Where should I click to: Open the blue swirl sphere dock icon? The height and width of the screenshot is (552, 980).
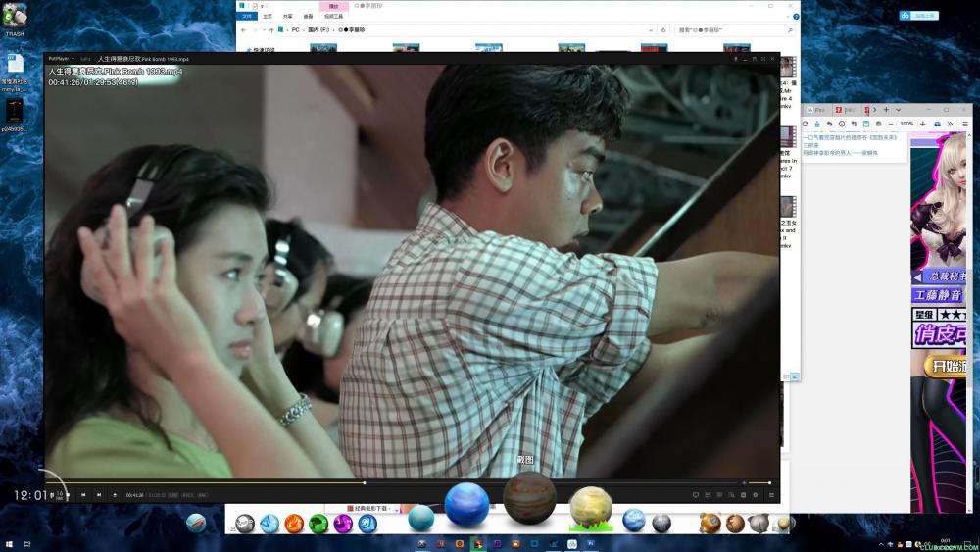(367, 524)
